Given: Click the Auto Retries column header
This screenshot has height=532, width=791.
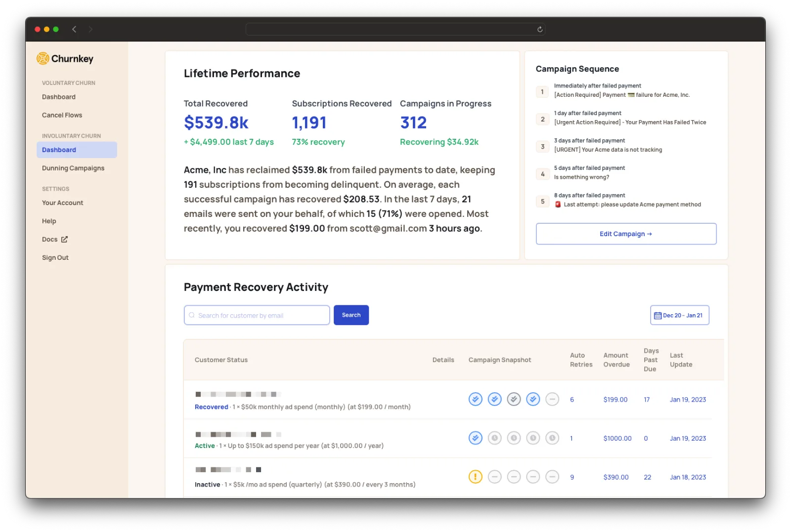Looking at the screenshot, I should [x=581, y=360].
